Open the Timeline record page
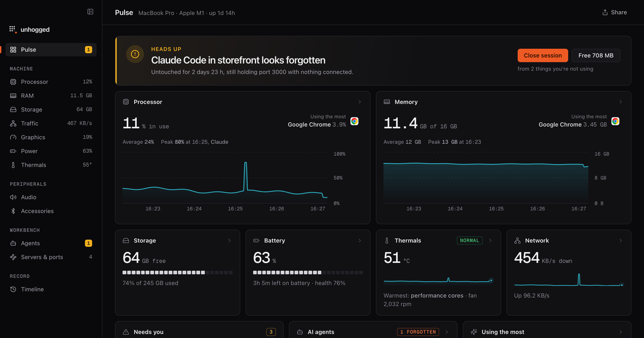 pos(51,290)
